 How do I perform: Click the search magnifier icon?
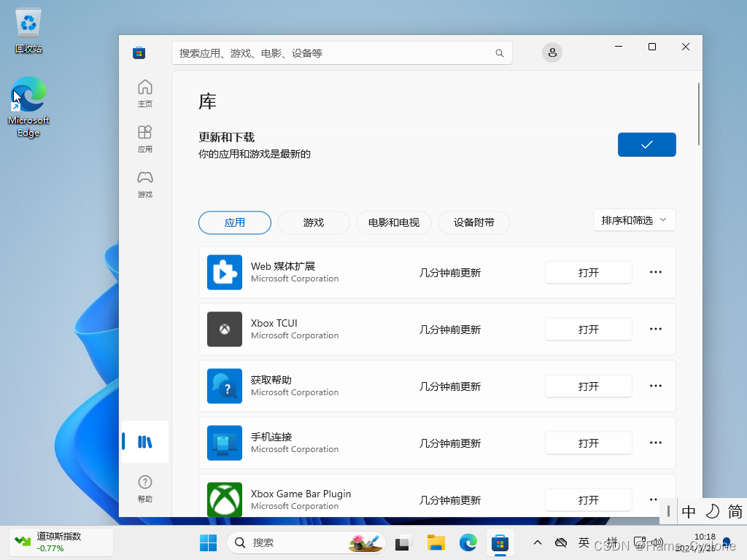(x=499, y=53)
